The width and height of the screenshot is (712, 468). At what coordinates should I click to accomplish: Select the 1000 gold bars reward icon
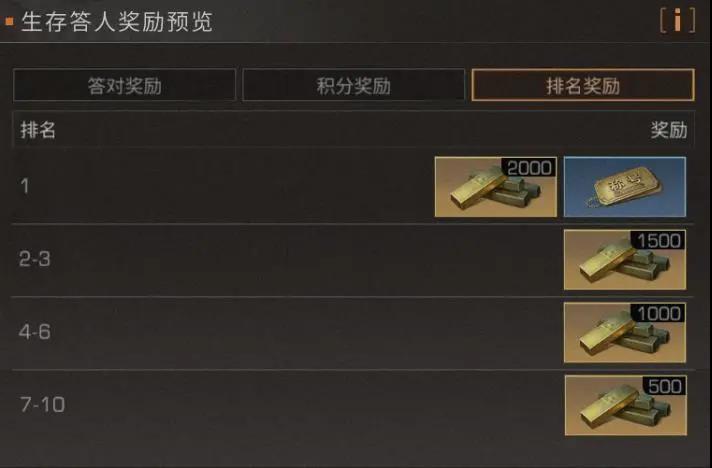pos(625,332)
